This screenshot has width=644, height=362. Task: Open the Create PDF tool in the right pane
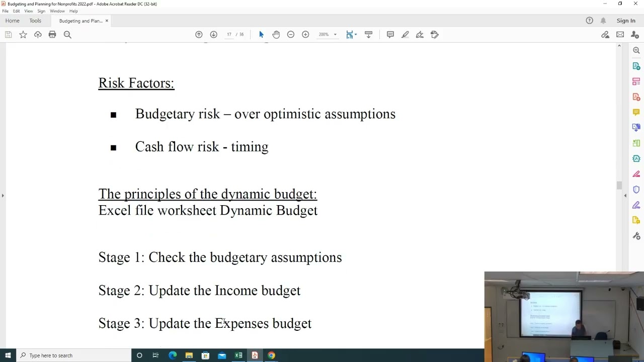pyautogui.click(x=636, y=97)
